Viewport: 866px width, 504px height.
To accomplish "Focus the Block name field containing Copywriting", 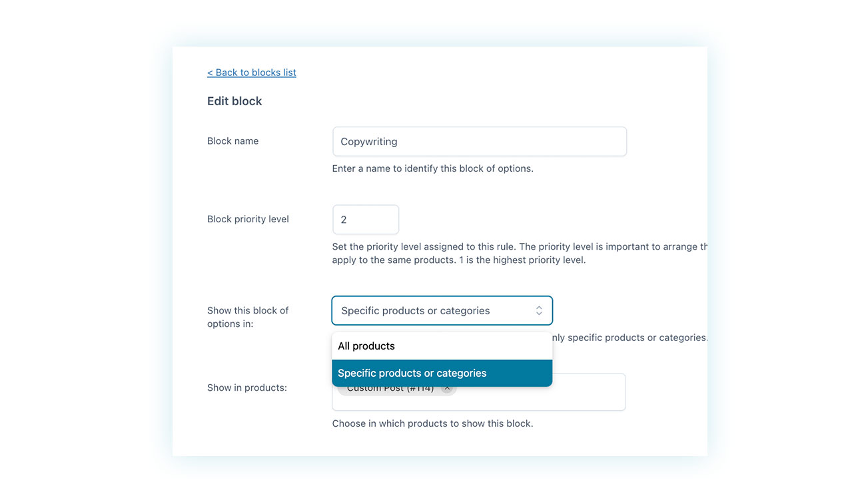I will 479,142.
